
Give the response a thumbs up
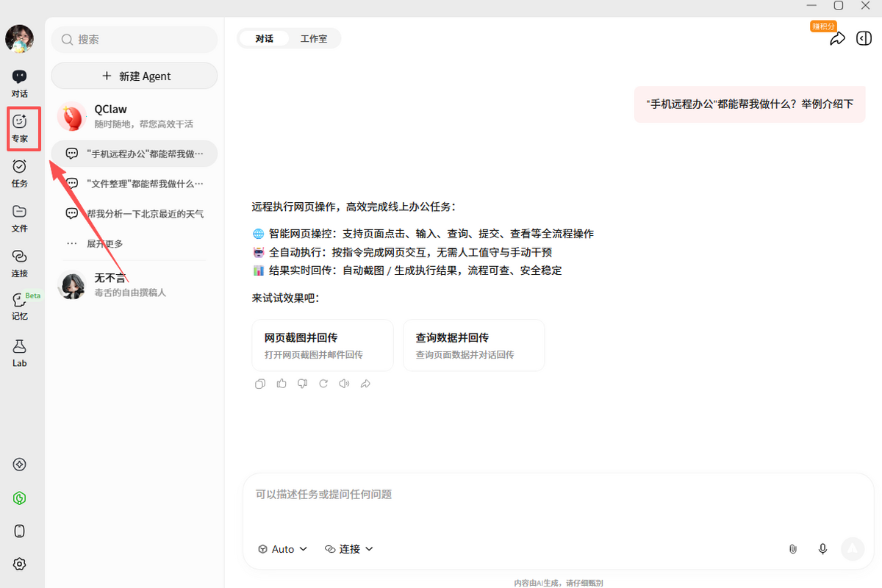282,384
